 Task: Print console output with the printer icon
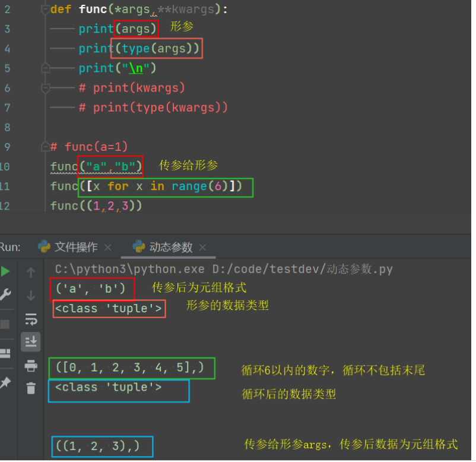click(31, 366)
